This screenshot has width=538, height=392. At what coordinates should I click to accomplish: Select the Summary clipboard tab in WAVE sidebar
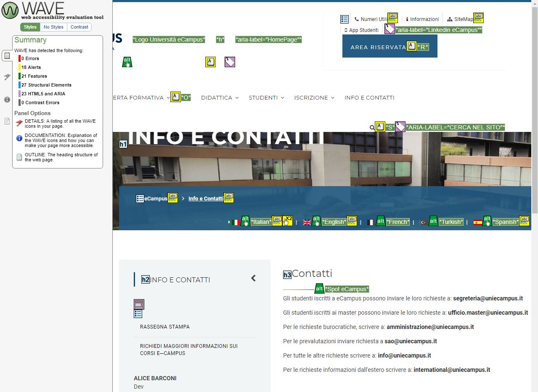tap(7, 55)
